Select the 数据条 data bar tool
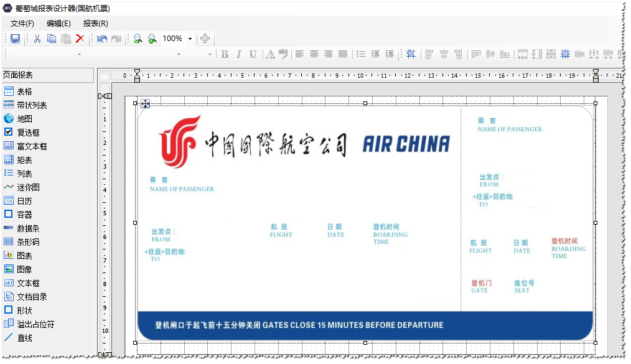Viewport: 631px width, 364px height. 28,228
